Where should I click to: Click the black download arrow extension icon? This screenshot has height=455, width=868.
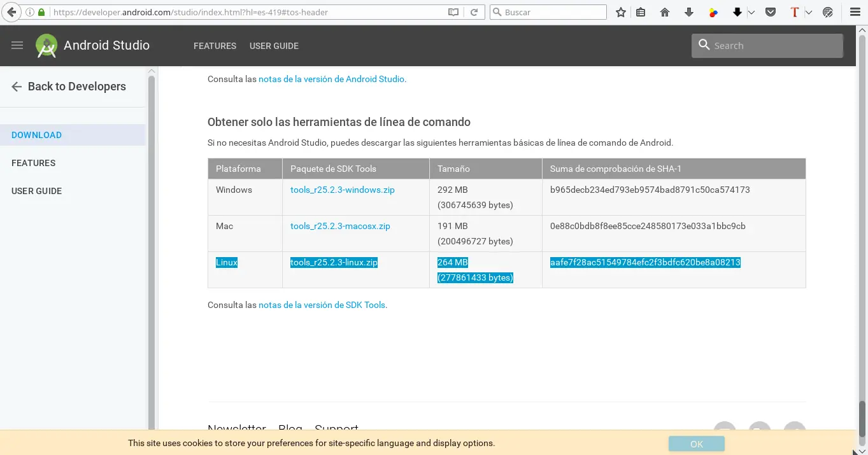click(737, 12)
